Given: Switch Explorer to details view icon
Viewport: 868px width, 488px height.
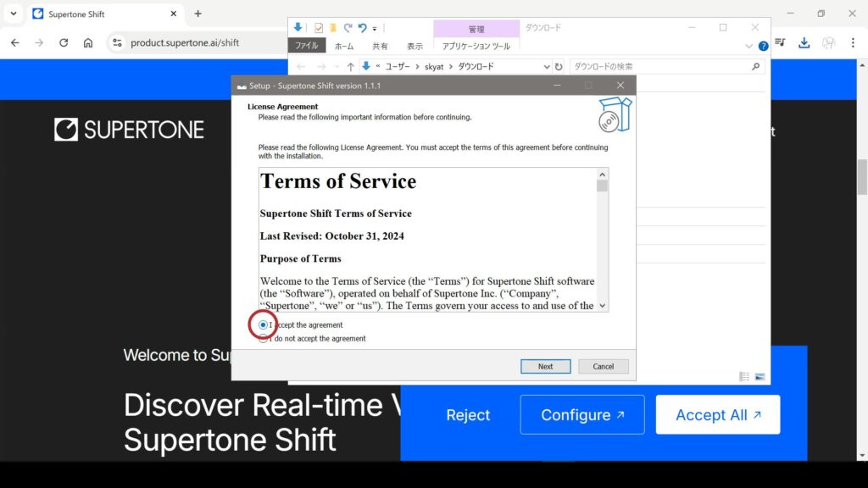Looking at the screenshot, I should (744, 376).
